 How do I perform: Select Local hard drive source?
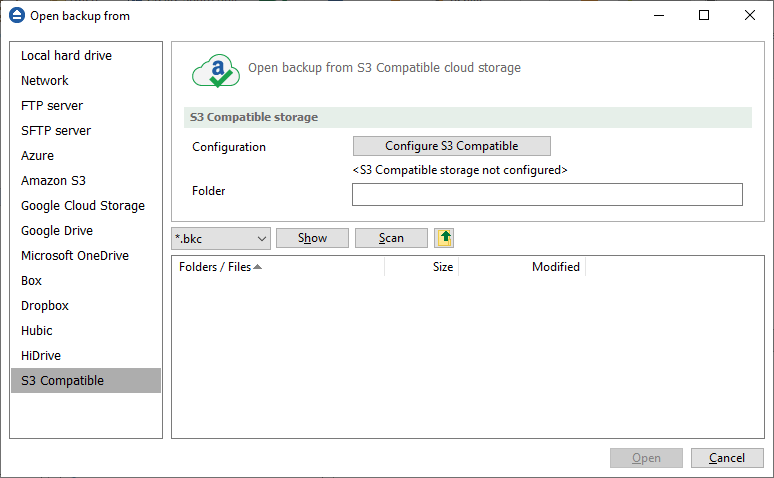pyautogui.click(x=86, y=55)
